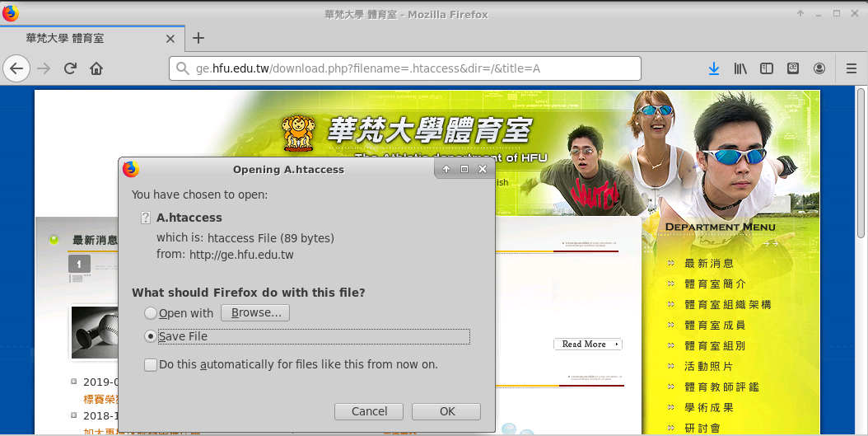Open 體育室組織架構 menu link

pyautogui.click(x=728, y=305)
